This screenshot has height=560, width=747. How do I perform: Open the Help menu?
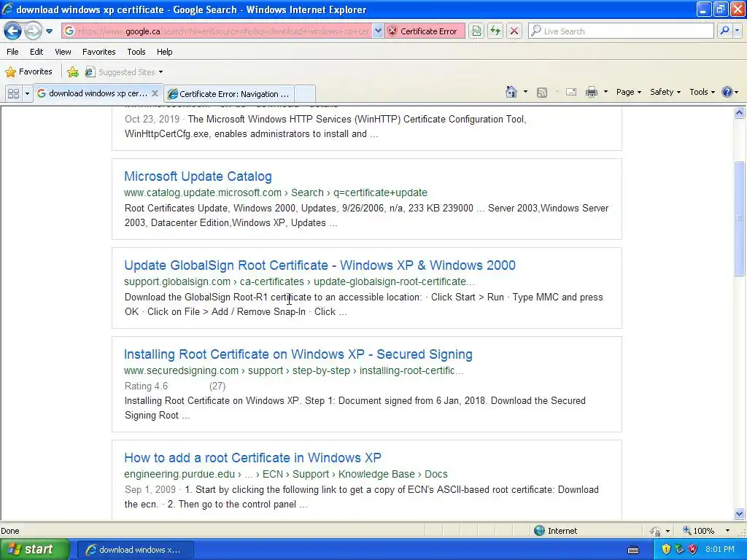(164, 52)
